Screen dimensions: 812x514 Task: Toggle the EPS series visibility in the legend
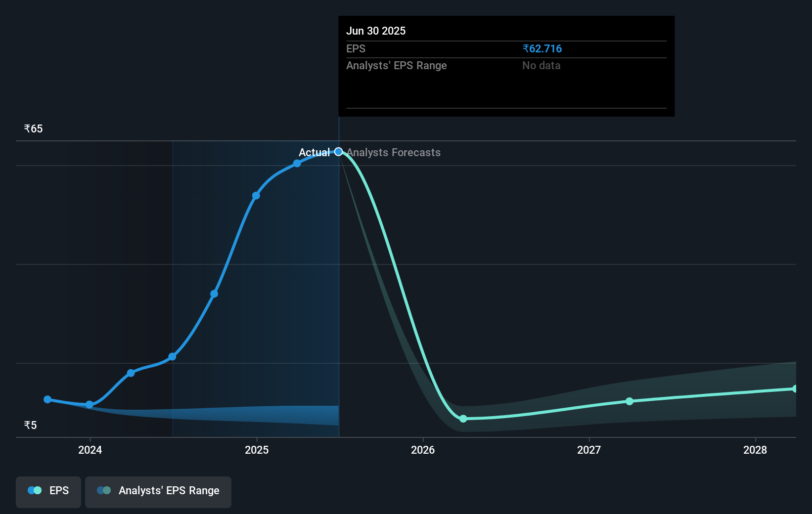pos(48,491)
